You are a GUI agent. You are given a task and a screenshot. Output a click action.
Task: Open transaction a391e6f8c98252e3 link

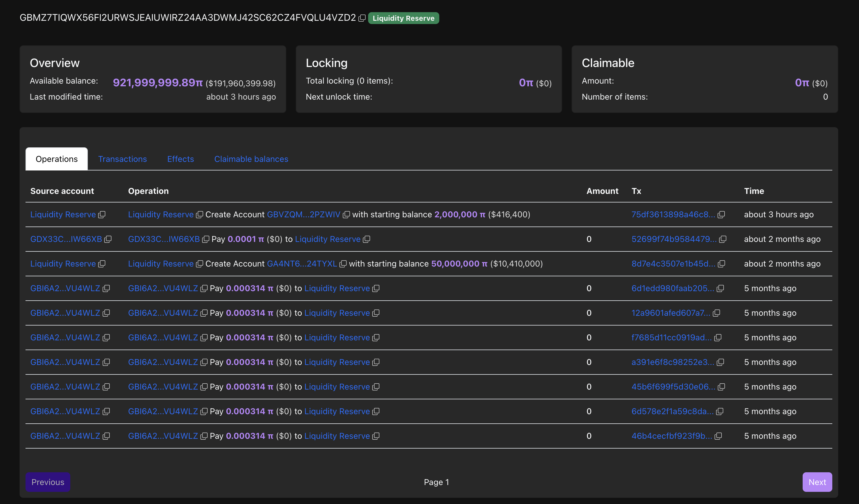coord(672,362)
